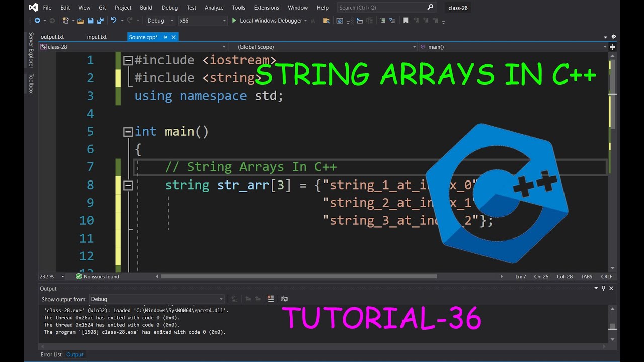Click the search magnifier icon in the title bar

pos(430,7)
